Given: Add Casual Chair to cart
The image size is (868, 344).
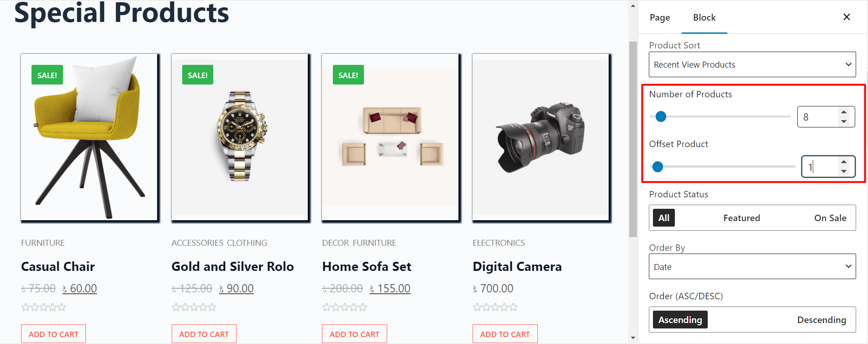Looking at the screenshot, I should pyautogui.click(x=53, y=334).
